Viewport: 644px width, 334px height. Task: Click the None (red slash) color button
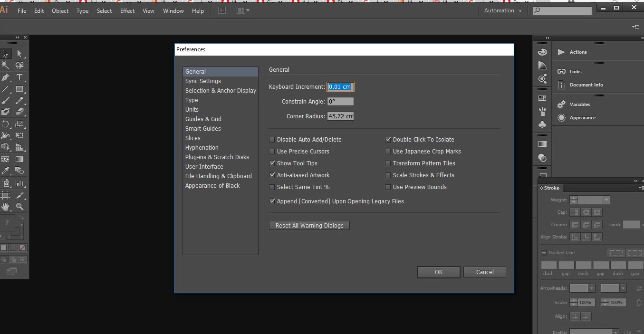coord(23,248)
